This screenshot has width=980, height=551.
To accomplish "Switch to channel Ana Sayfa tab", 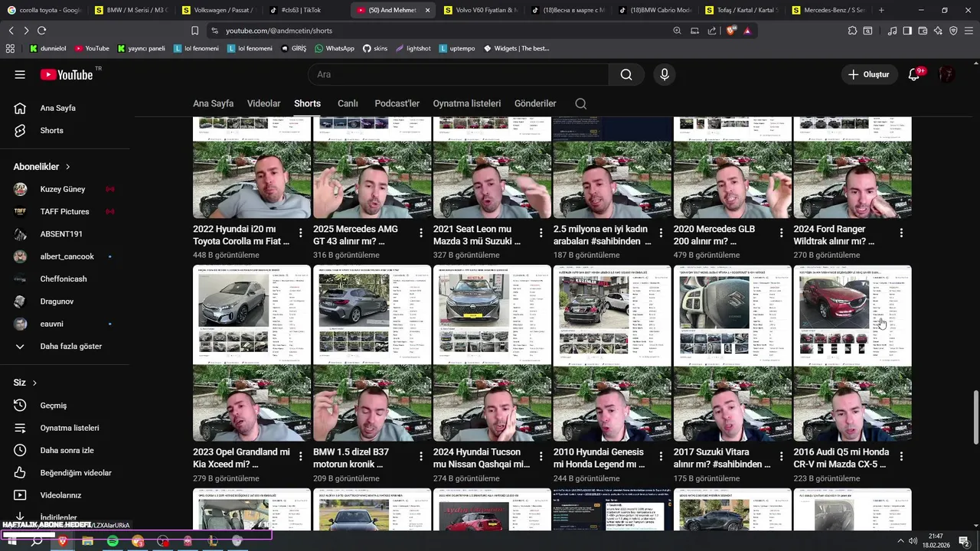I will [x=213, y=103].
